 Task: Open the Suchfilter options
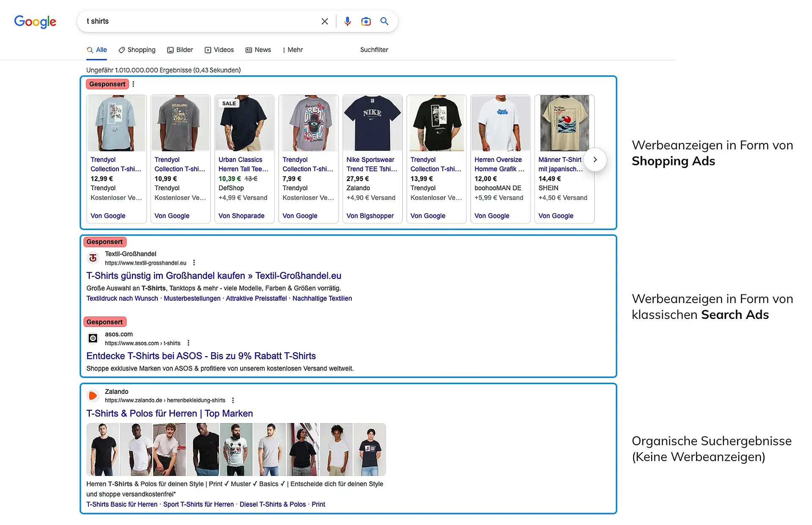point(374,49)
